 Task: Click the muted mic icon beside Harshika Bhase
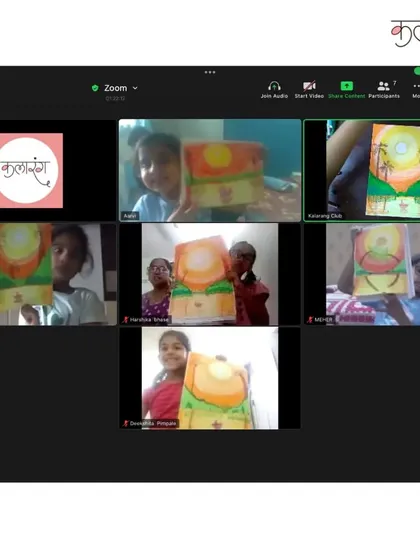(125, 320)
